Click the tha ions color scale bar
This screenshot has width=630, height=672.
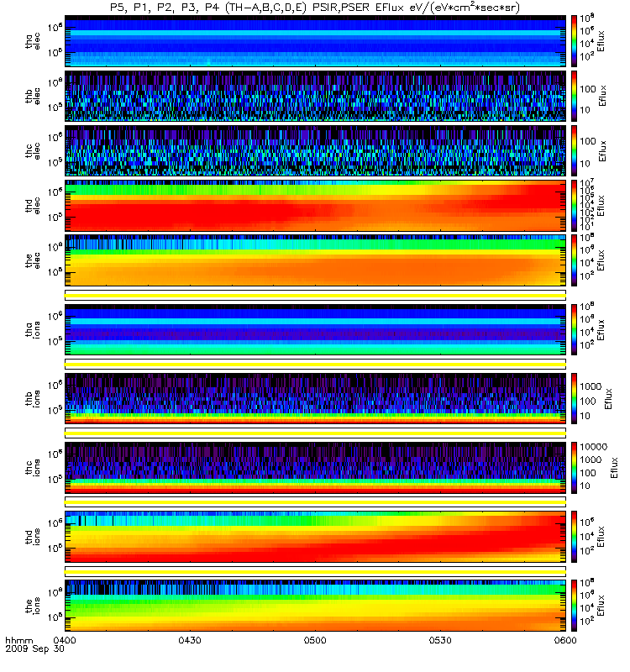(574, 330)
